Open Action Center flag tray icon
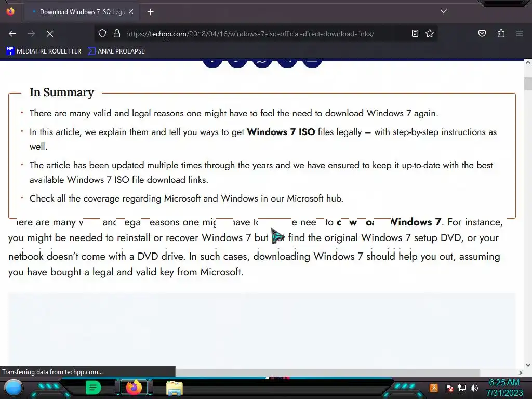The width and height of the screenshot is (532, 399). click(x=449, y=388)
